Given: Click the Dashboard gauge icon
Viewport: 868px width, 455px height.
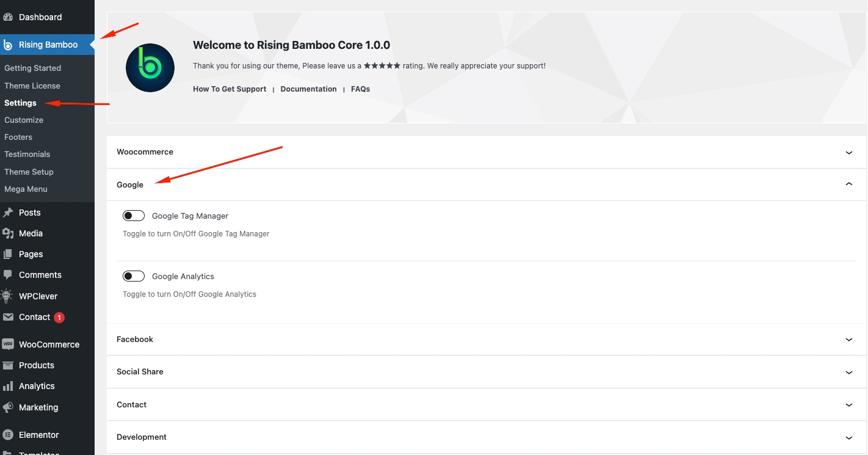Looking at the screenshot, I should click(x=8, y=17).
